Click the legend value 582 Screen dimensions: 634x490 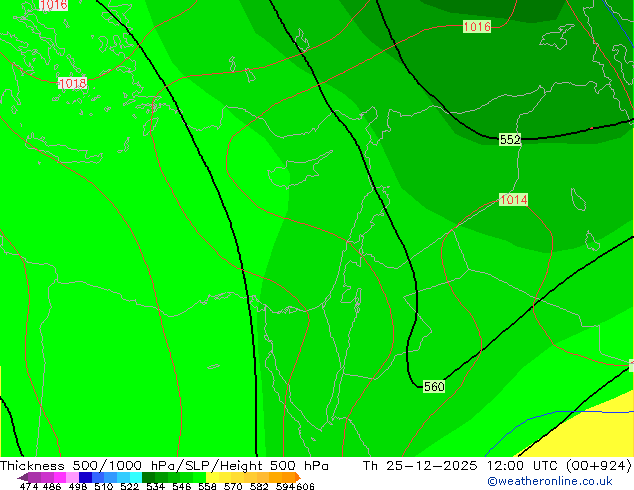click(259, 486)
